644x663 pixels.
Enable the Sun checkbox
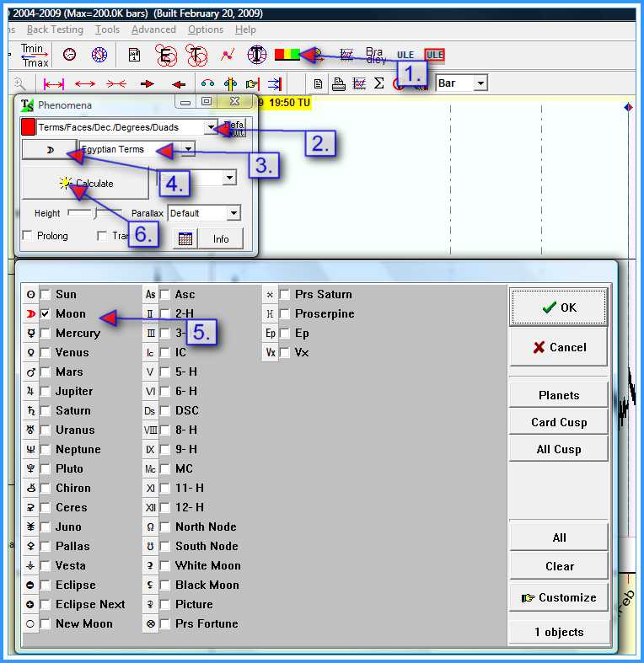46,294
